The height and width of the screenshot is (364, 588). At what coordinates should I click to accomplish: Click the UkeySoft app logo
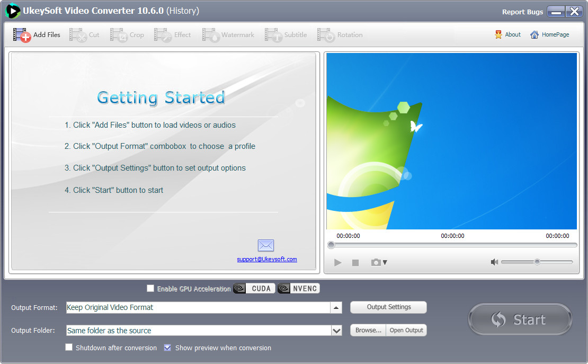(12, 11)
